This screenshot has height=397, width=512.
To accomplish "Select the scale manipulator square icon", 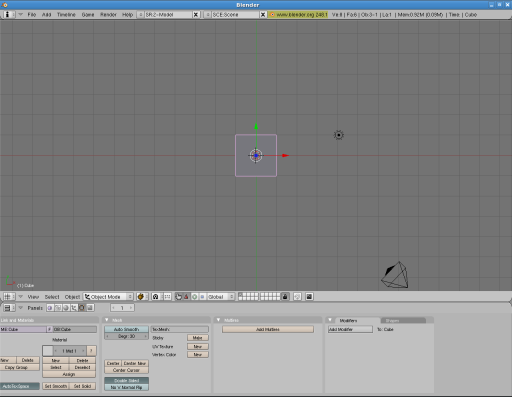I will pyautogui.click(x=202, y=297).
